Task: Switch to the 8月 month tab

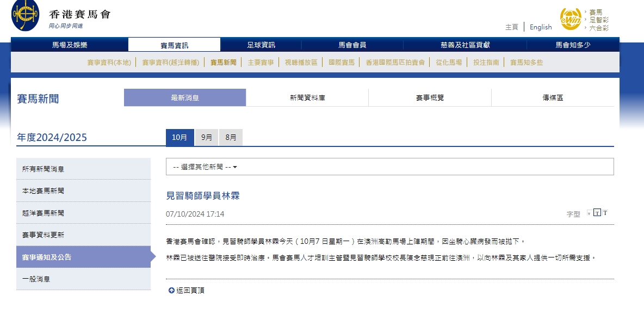Action: click(x=231, y=138)
